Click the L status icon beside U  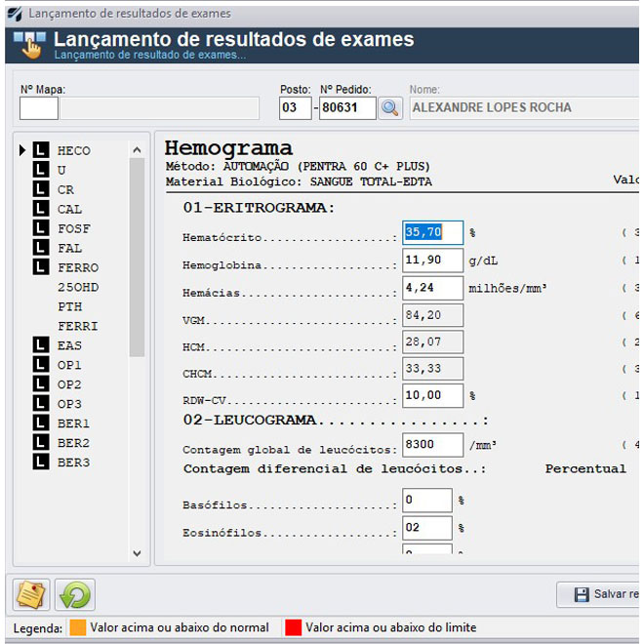pos(41,170)
